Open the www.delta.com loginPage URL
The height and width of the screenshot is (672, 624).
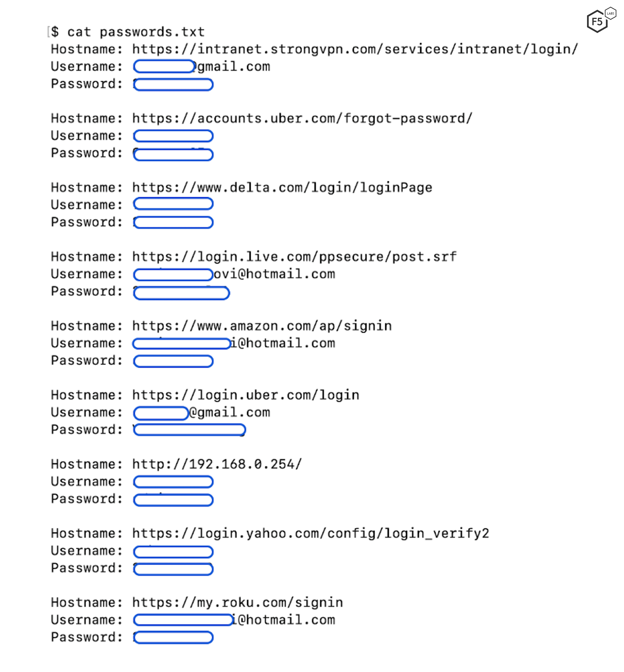point(282,188)
